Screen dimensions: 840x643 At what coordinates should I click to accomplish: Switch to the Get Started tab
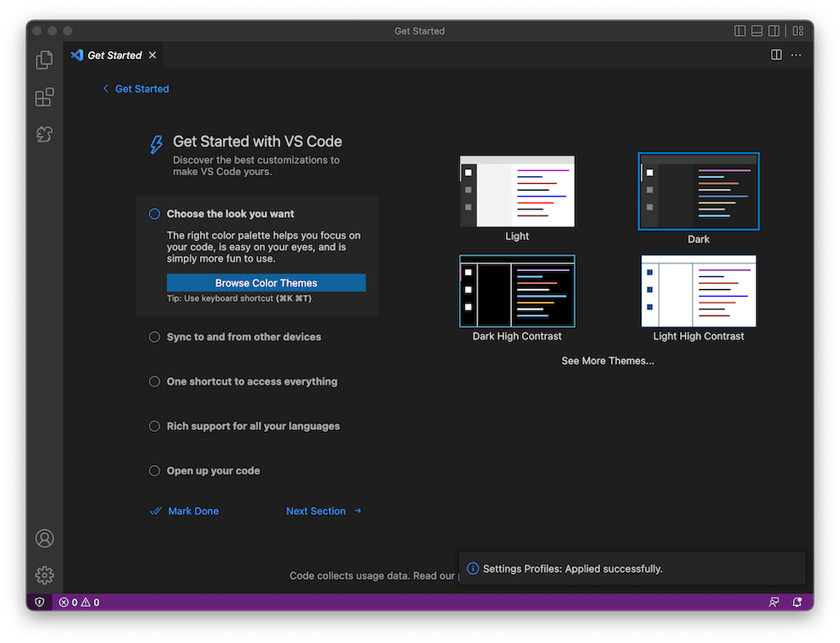point(115,55)
